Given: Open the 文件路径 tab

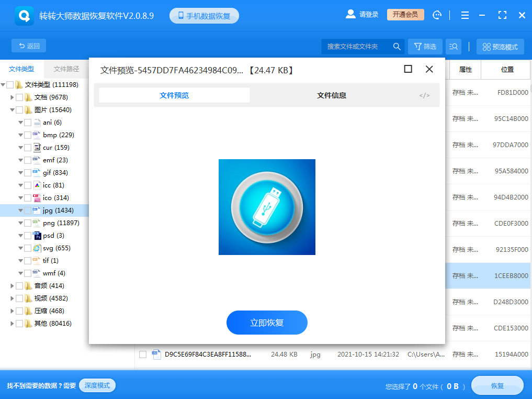Looking at the screenshot, I should point(67,68).
